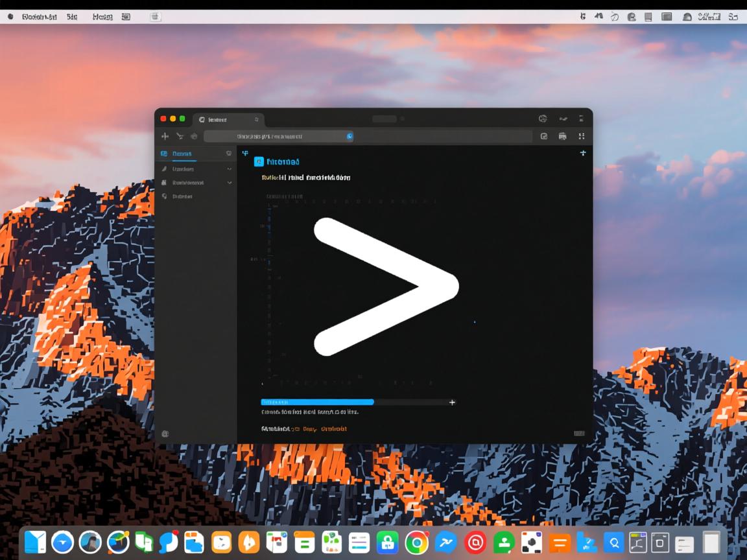Click the plus icon left of the address bar
The image size is (747, 560).
[165, 136]
